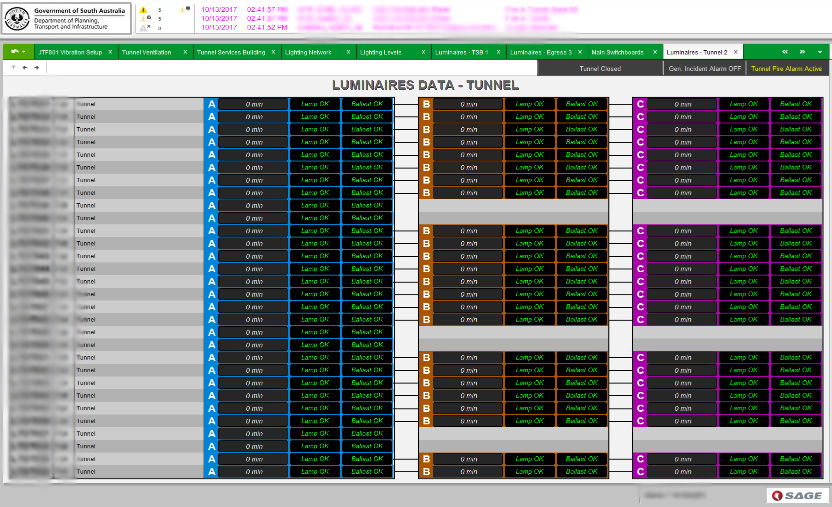Screen dimensions: 832x507
Task: Click the second-row alarm warning icon
Action: [146, 19]
